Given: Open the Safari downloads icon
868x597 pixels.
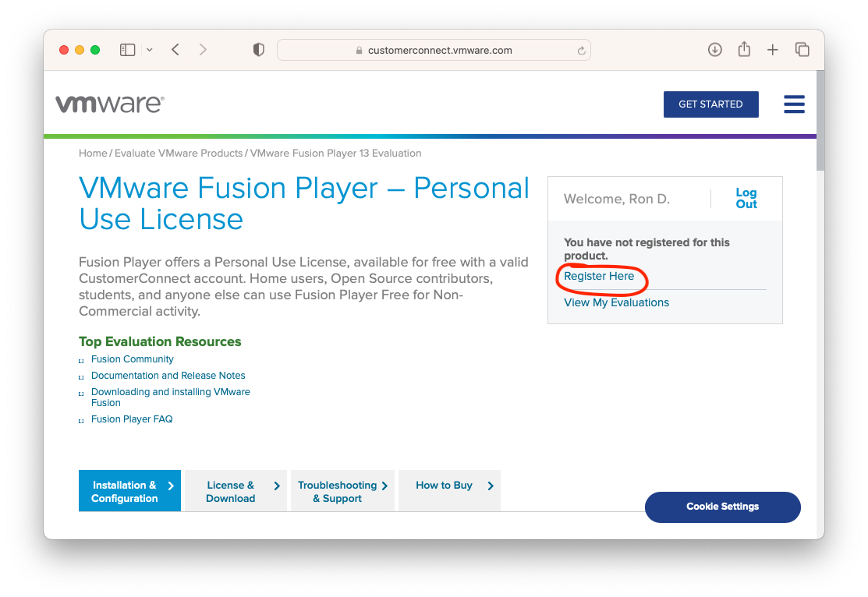Looking at the screenshot, I should 714,50.
